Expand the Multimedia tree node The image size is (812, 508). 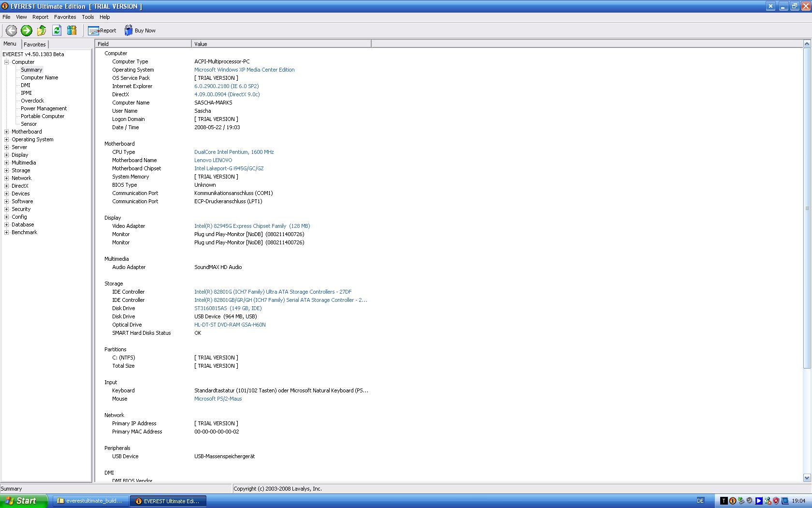coord(7,163)
